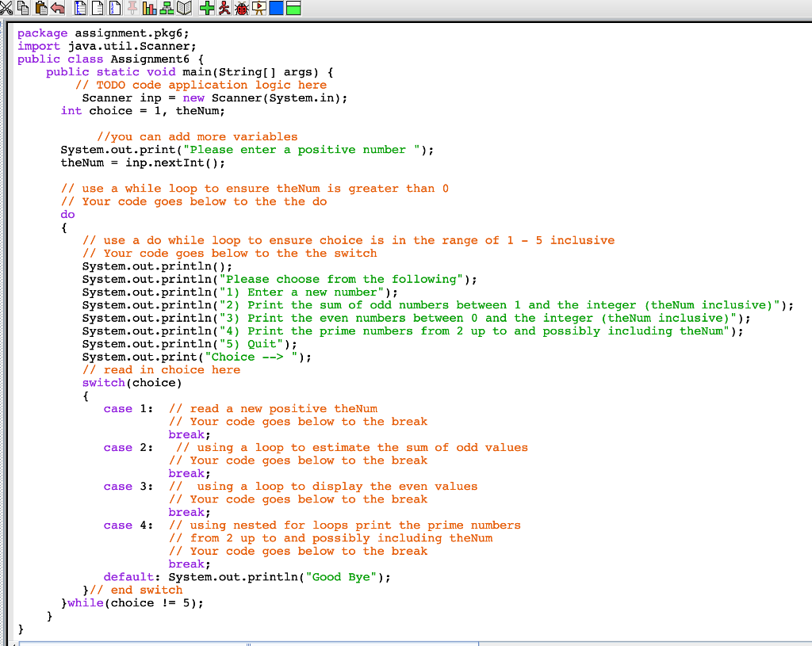Cut text using the scissors icon

(x=8, y=8)
